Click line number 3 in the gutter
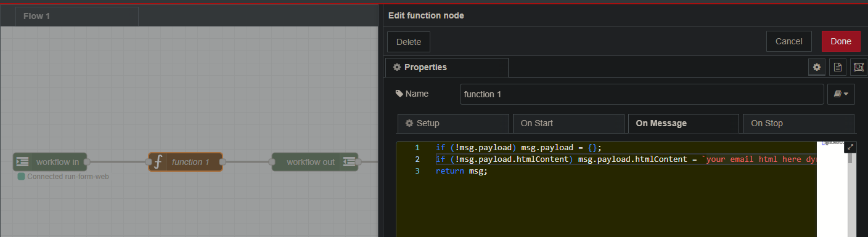Screen dimensions: 868x237 pyautogui.click(x=417, y=171)
